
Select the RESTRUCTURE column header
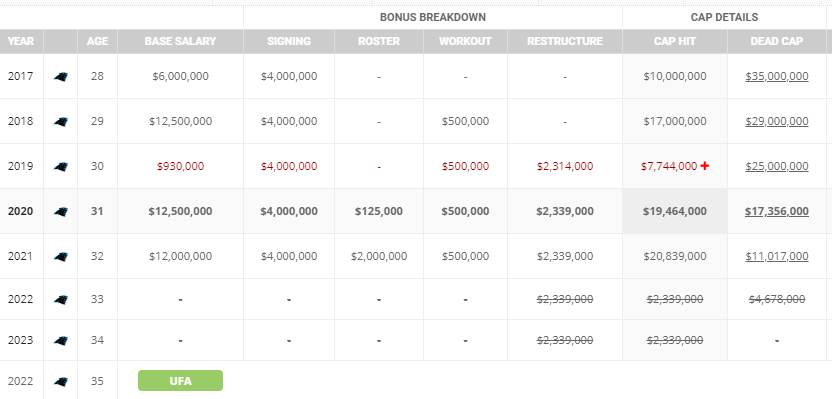click(x=565, y=41)
